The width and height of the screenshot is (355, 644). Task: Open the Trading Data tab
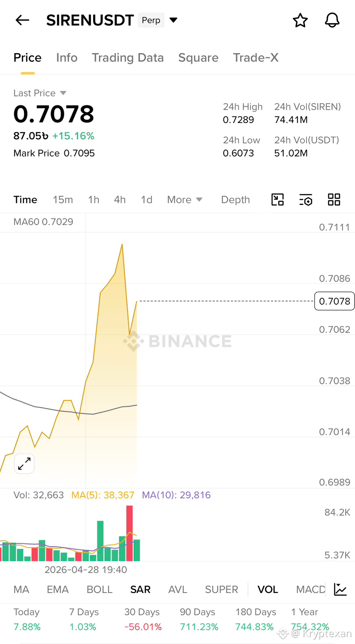tap(128, 58)
